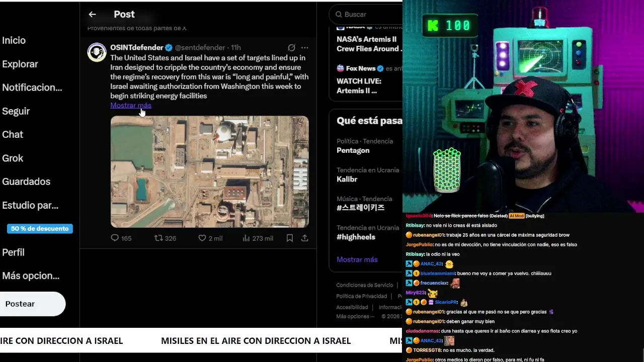The image size is (644, 362).
Task: Click the Postear button
Action: [x=33, y=304]
